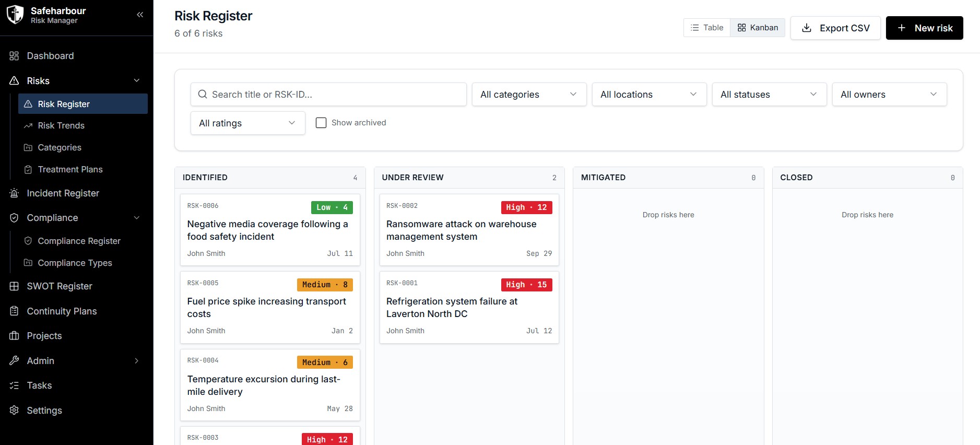Click the 6 of 6 risks count
The height and width of the screenshot is (445, 980).
point(198,33)
